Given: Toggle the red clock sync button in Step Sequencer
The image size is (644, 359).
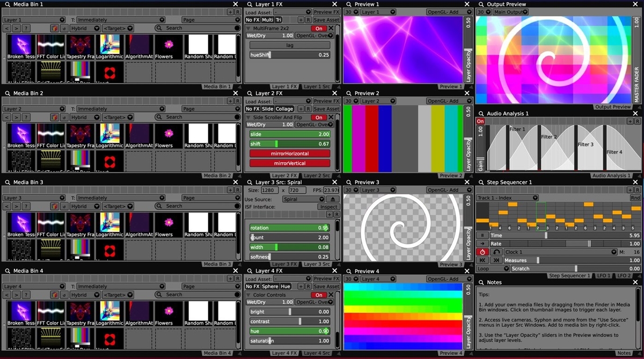Looking at the screenshot, I should [x=482, y=252].
